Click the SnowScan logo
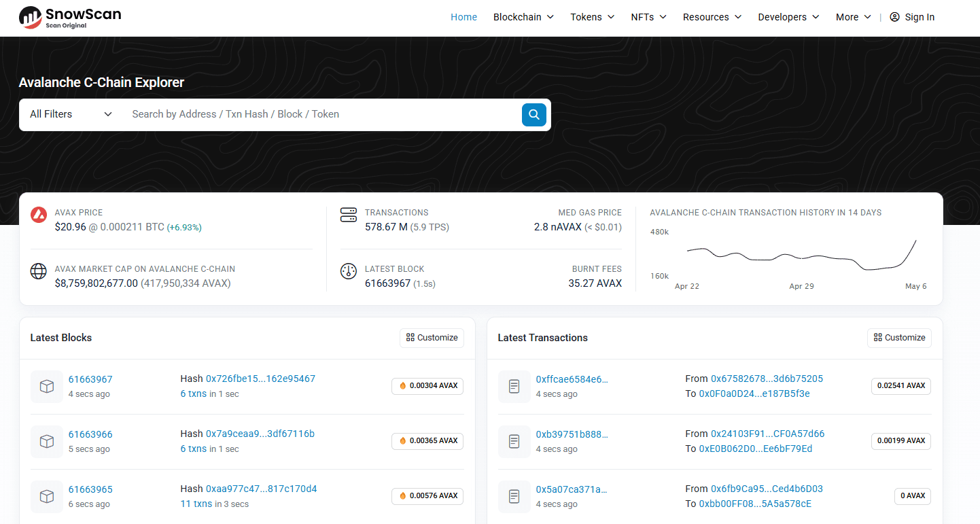This screenshot has width=980, height=524. coord(70,18)
